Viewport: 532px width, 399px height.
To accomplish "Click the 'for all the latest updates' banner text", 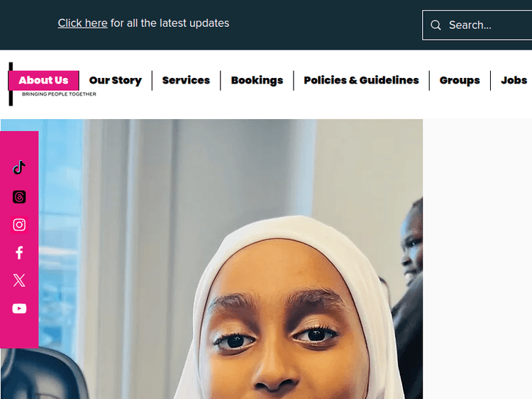I will (170, 23).
